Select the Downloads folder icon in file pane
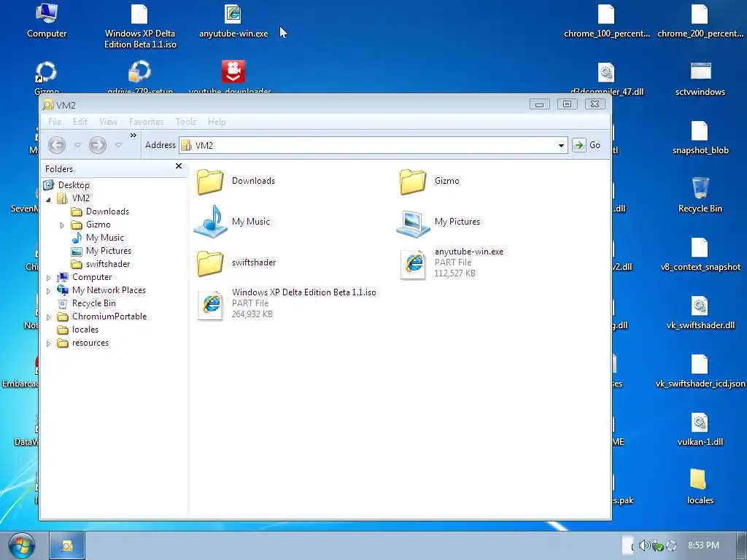This screenshot has height=560, width=747. click(210, 182)
